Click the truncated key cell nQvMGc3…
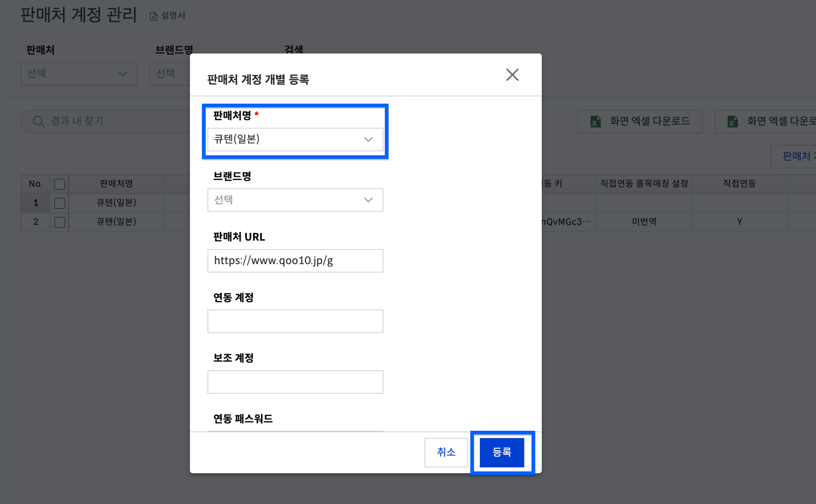816x504 pixels. tap(569, 222)
